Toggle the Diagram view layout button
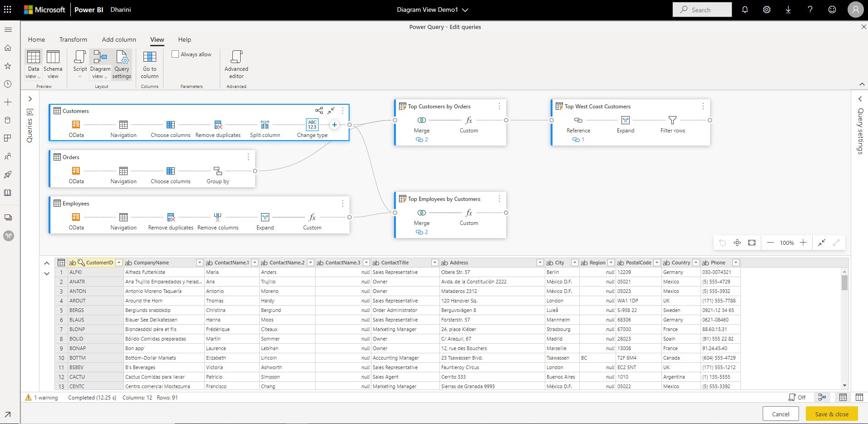 point(100,65)
